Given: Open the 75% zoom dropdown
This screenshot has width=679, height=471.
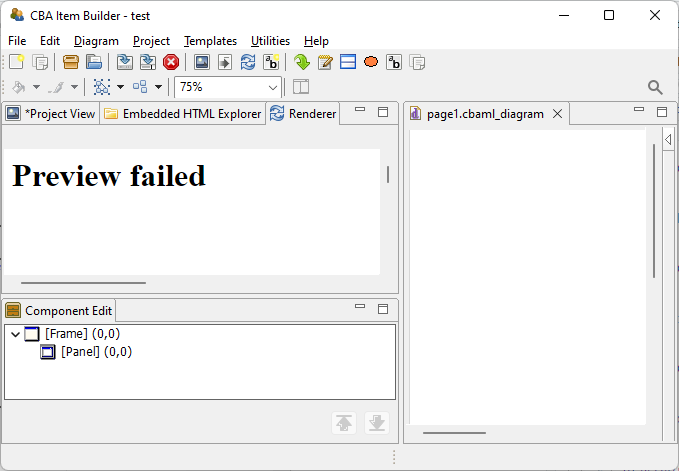Looking at the screenshot, I should coord(273,87).
